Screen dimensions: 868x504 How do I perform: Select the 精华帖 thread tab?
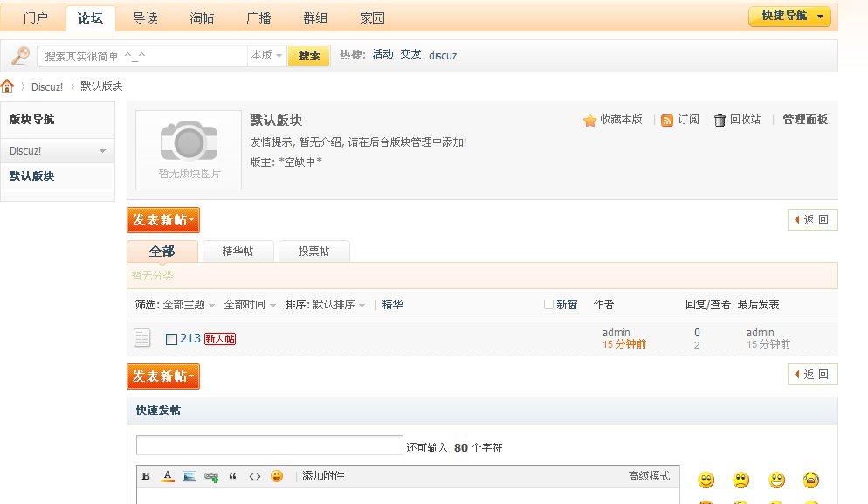point(238,252)
